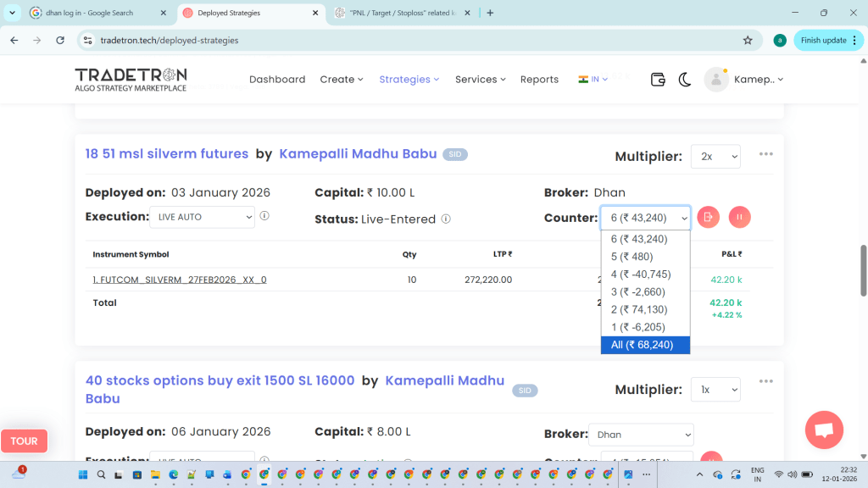Open three-dot menu for silverm futures strategy
The image size is (868, 488).
(766, 154)
